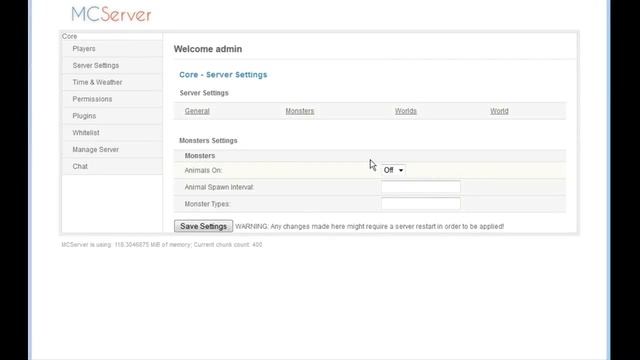
Task: Switch to the World settings tab
Action: [x=499, y=111]
